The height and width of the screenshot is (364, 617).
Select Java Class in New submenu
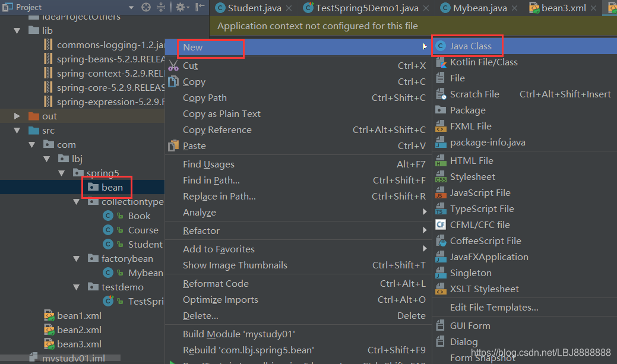click(x=524, y=46)
